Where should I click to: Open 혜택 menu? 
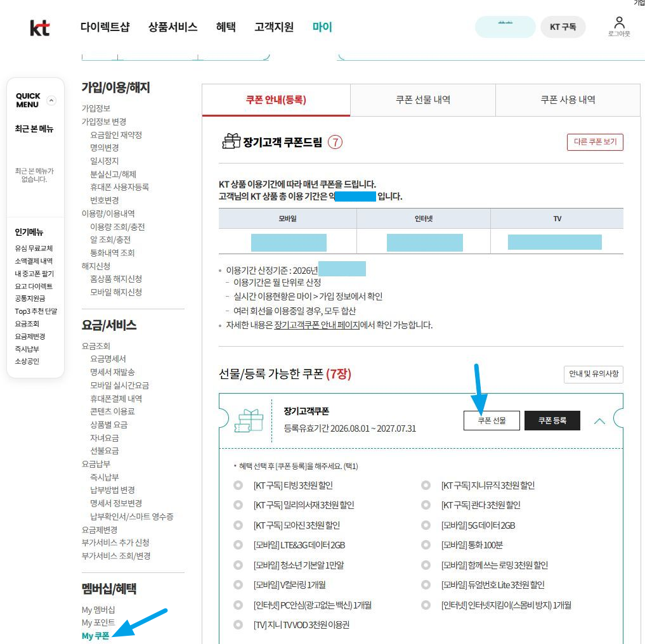point(226,27)
